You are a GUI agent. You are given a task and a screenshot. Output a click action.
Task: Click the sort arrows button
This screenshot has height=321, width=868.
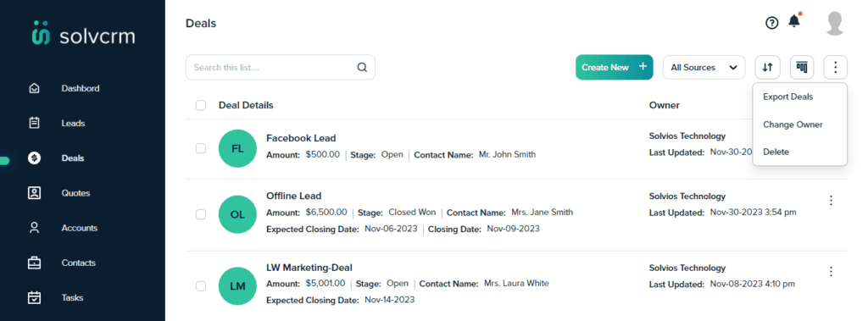(767, 68)
